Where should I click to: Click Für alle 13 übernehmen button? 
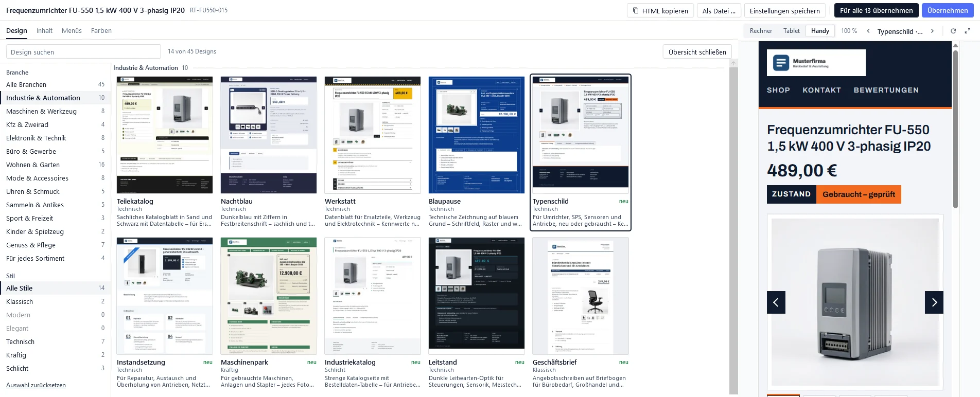[877, 10]
